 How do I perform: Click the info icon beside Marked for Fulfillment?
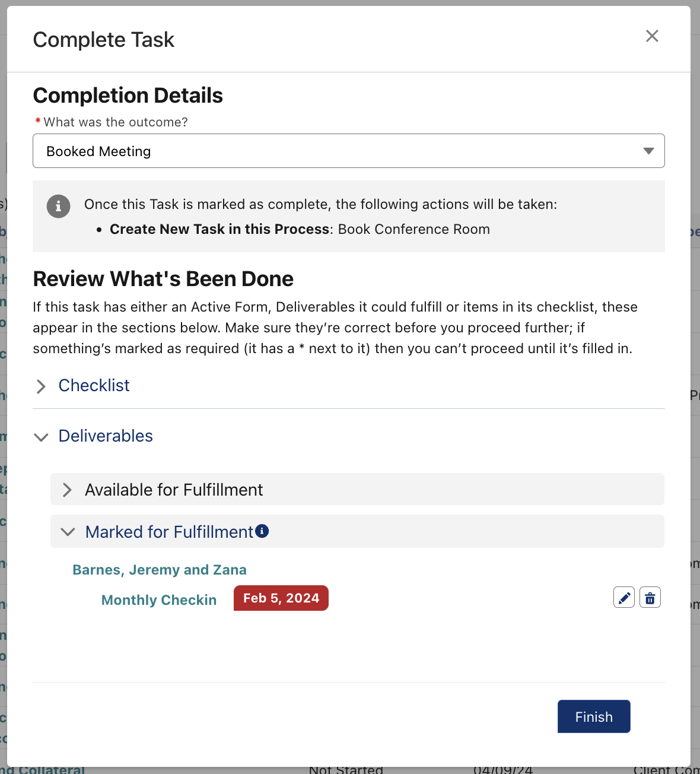click(x=263, y=530)
